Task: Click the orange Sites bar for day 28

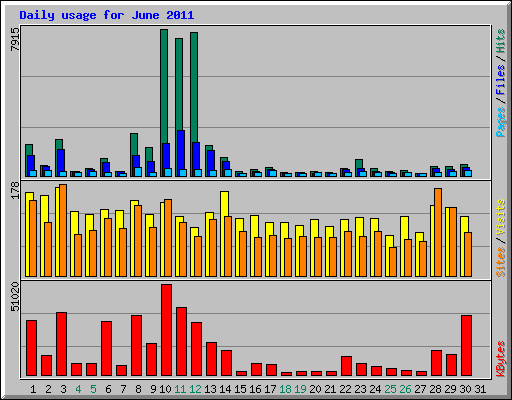Action: 438,232
